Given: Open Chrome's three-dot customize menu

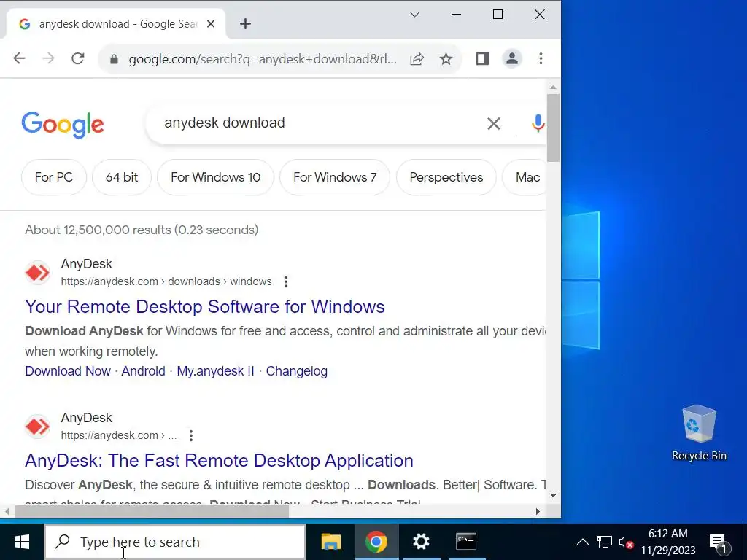Looking at the screenshot, I should (541, 58).
